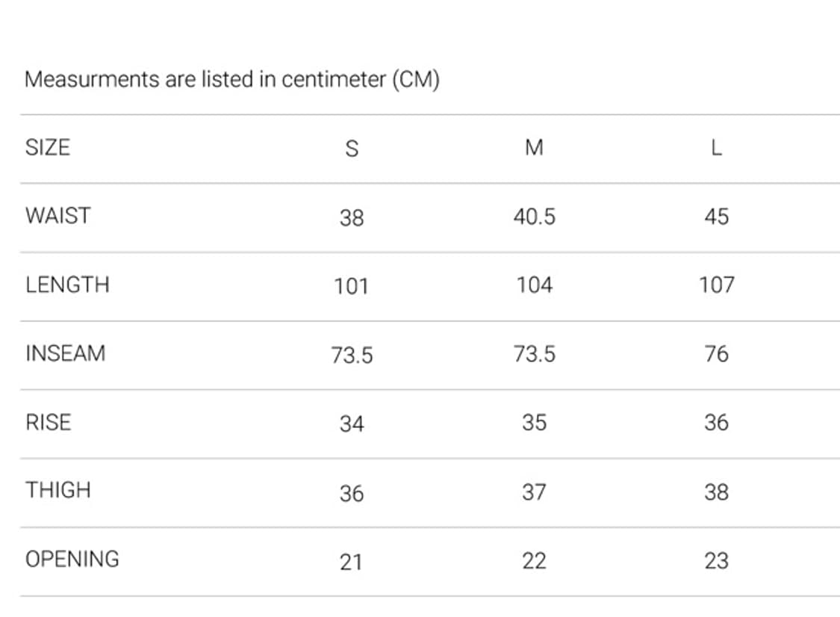Select the waist value 45 for size L
This screenshot has width=840, height=617.
(716, 217)
